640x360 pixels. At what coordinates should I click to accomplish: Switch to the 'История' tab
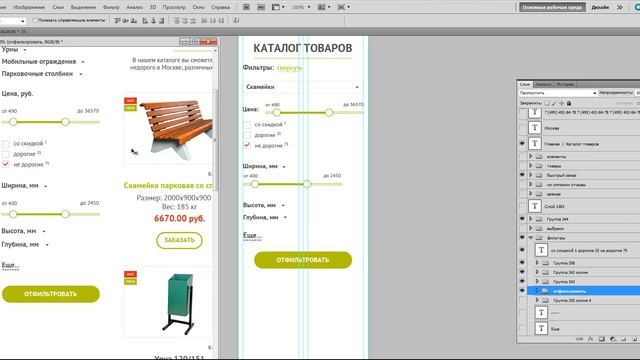[x=565, y=84]
